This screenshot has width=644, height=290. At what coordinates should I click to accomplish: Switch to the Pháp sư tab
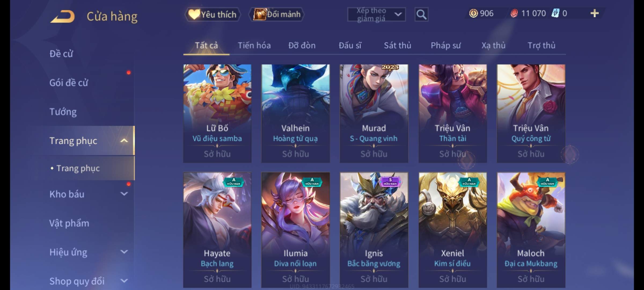[446, 45]
